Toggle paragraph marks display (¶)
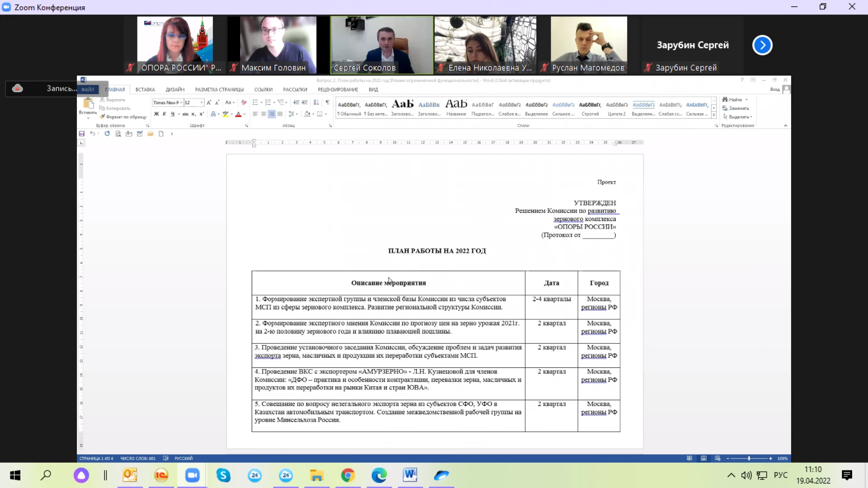 (327, 102)
